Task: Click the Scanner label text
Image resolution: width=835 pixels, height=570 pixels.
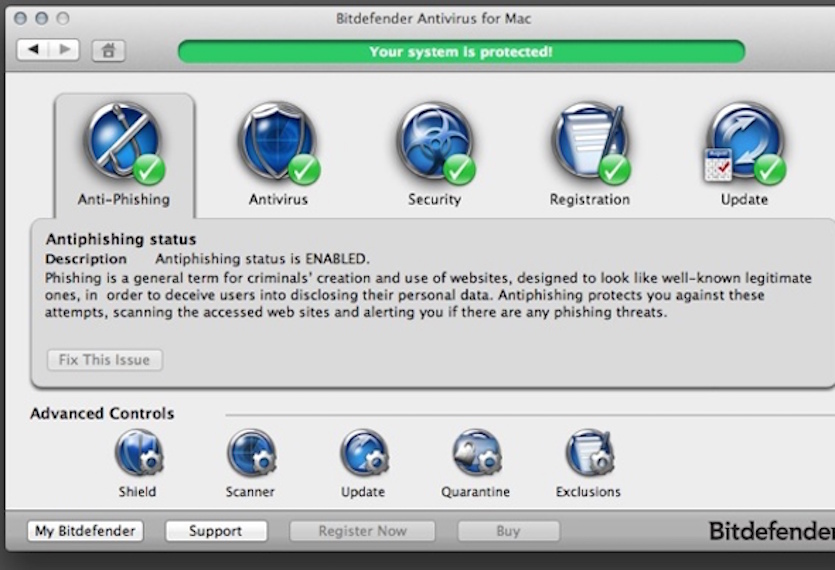Action: click(x=250, y=492)
